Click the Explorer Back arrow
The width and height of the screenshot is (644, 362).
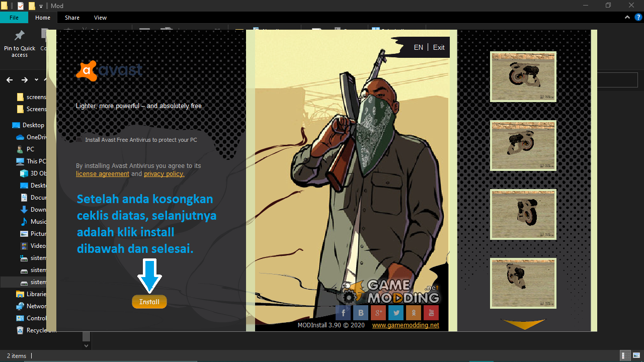[10, 80]
